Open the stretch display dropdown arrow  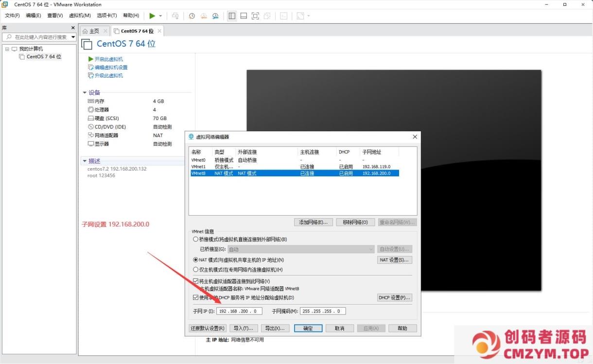pos(309,16)
